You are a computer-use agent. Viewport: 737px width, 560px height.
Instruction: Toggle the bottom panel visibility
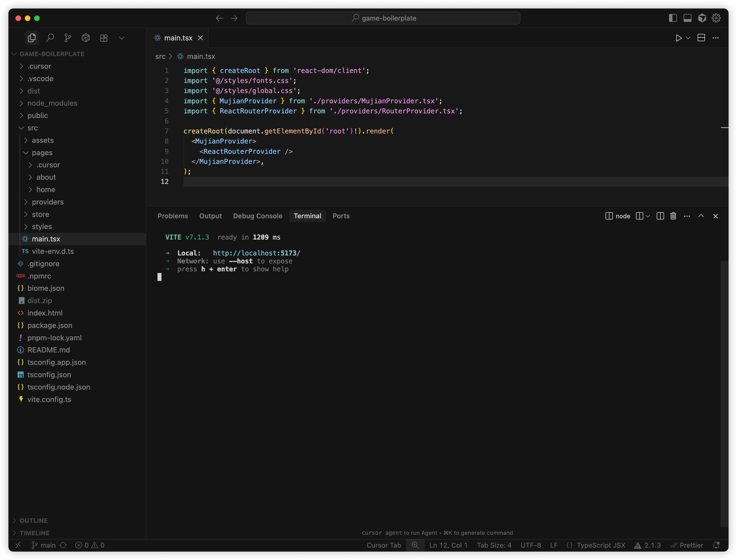click(687, 18)
